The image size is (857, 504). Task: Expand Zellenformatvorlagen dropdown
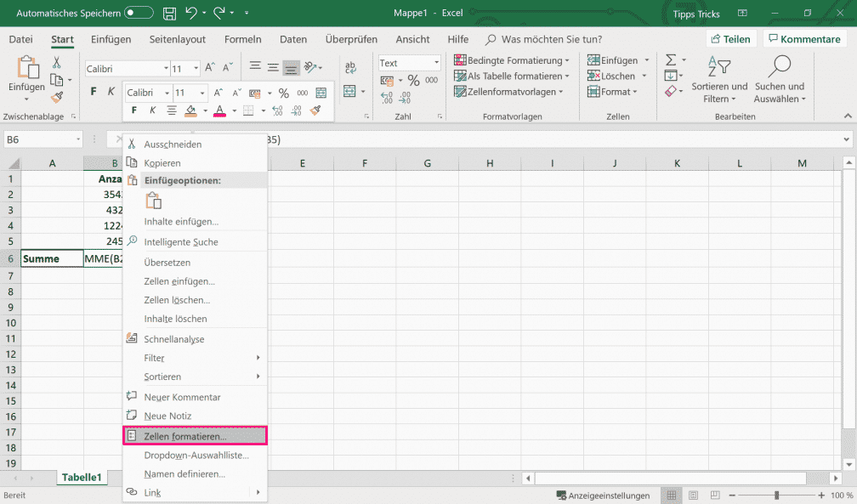[561, 92]
